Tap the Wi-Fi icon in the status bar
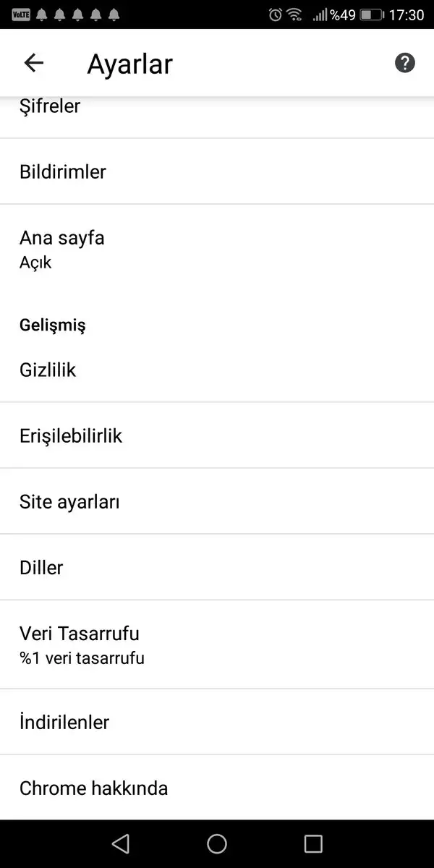The image size is (434, 868). point(294,14)
